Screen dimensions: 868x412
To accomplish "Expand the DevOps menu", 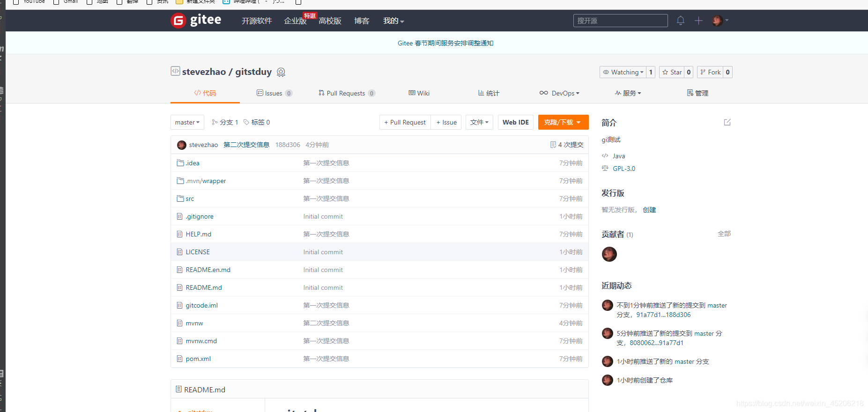I will pyautogui.click(x=559, y=93).
